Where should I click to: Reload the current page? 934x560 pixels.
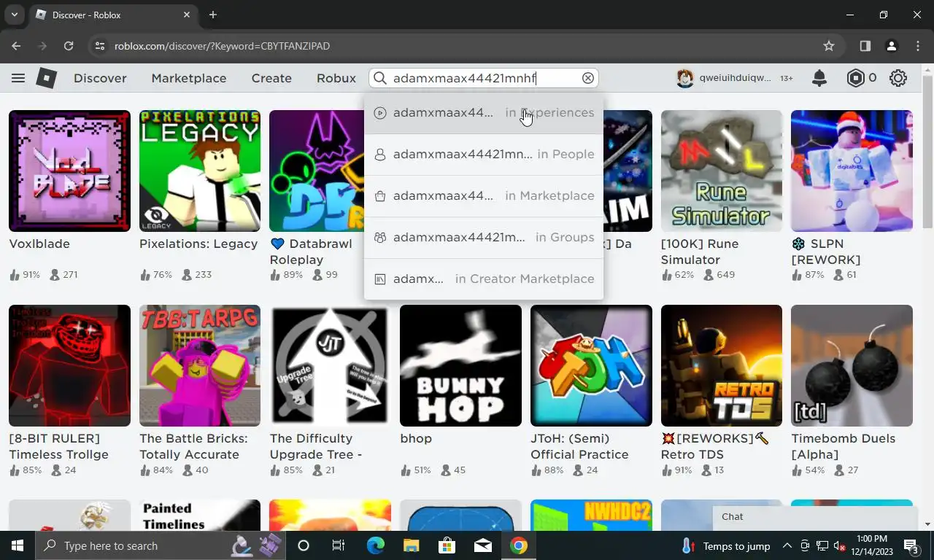pos(69,46)
